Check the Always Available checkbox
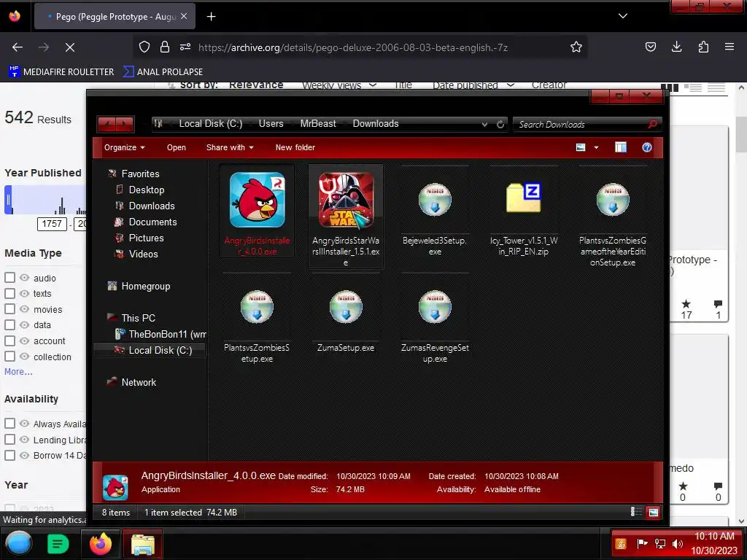 pos(9,424)
